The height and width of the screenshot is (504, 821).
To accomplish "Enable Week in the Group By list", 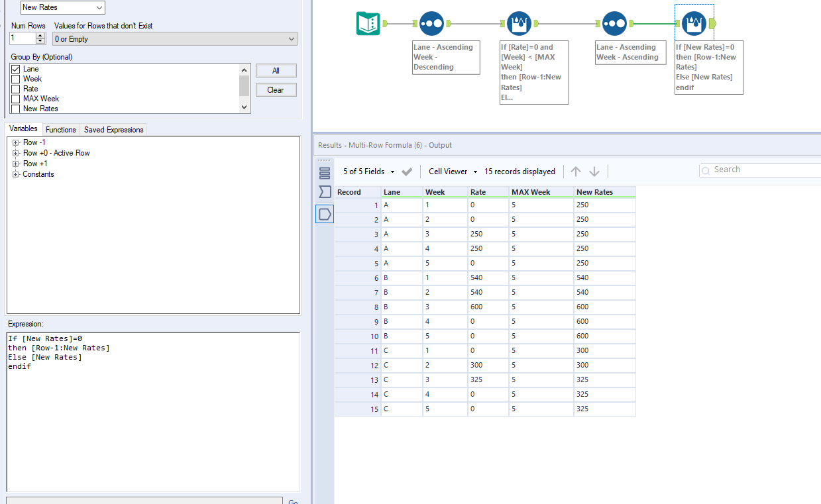I will [x=15, y=78].
